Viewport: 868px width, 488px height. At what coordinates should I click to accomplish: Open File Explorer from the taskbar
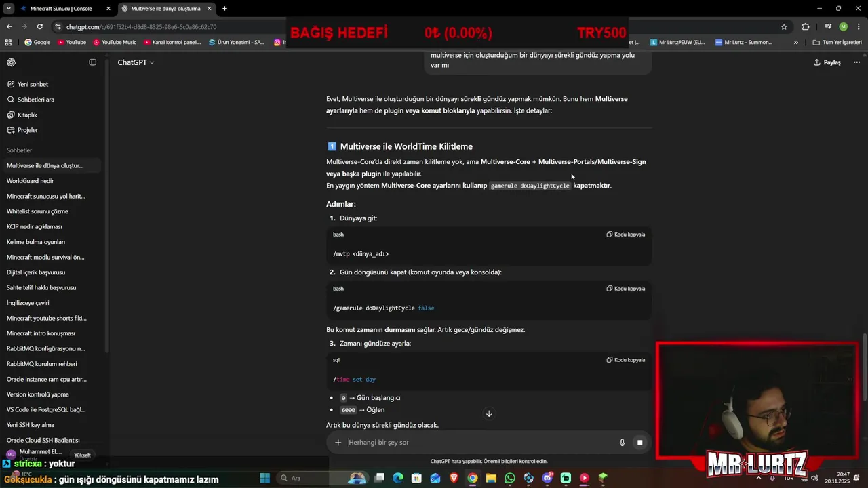pyautogui.click(x=491, y=478)
